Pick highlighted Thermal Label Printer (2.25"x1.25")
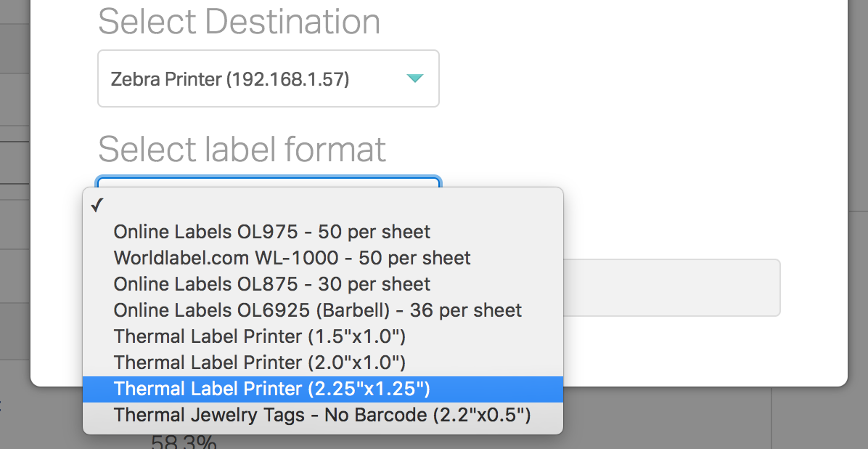The width and height of the screenshot is (868, 449). (272, 389)
